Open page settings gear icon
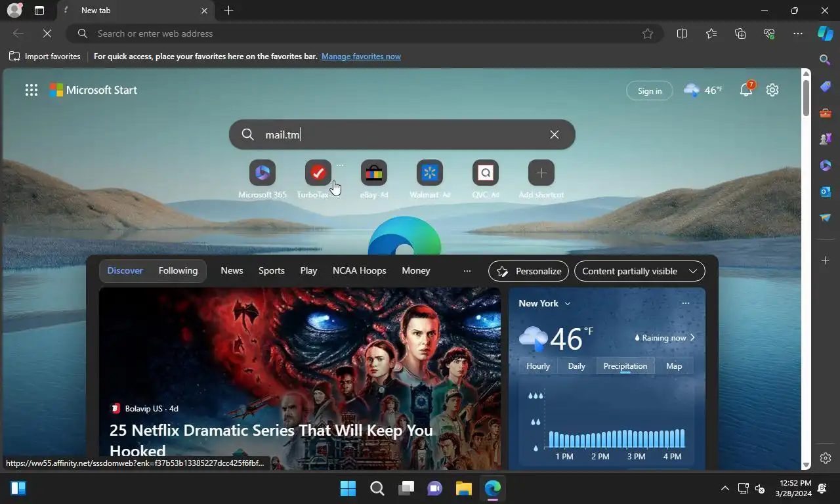Viewport: 840px width, 504px height. (772, 90)
